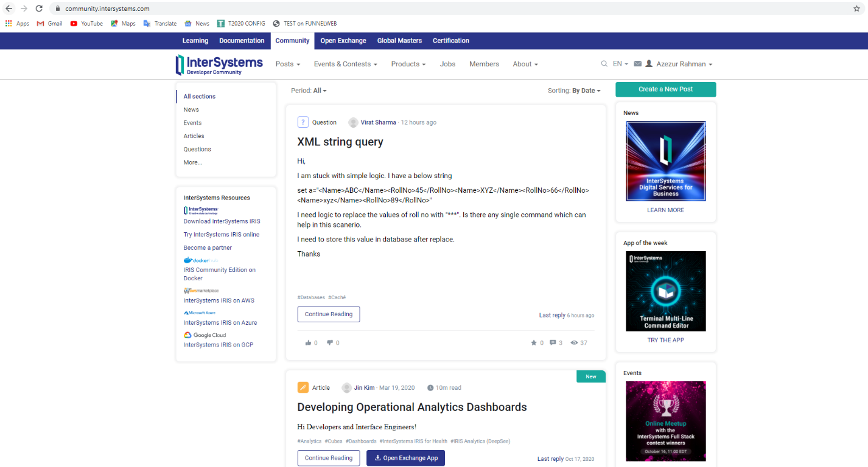Select Articles in the sections sidebar
The height and width of the screenshot is (467, 868).
click(194, 136)
